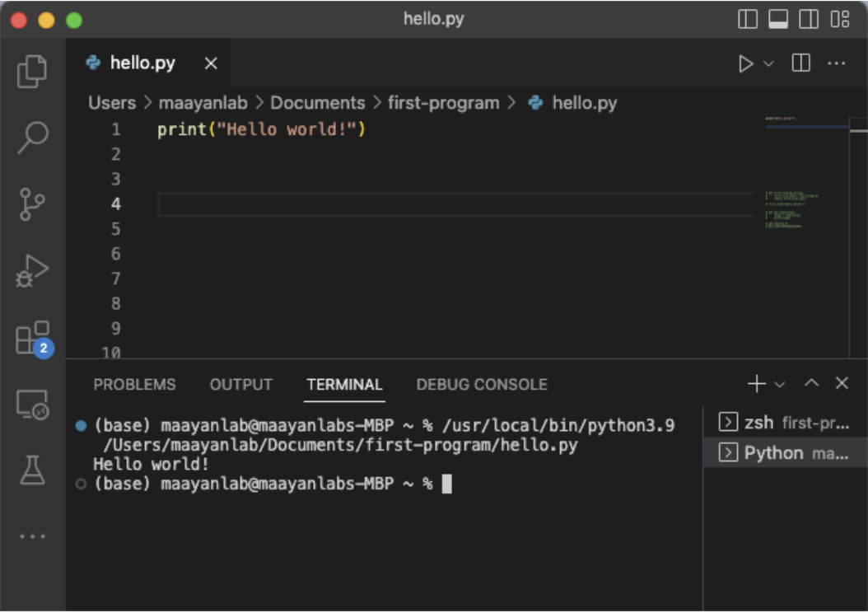This screenshot has width=868, height=613.
Task: Close the hello.py editor tab
Action: click(211, 63)
